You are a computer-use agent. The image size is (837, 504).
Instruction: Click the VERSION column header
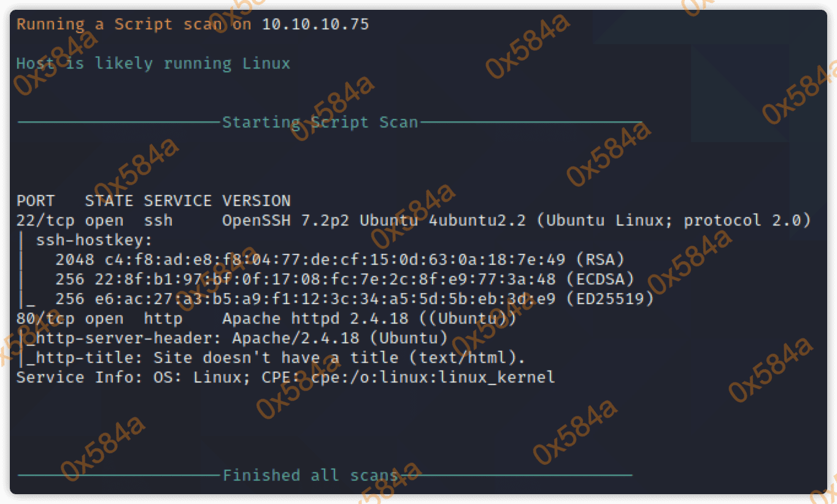point(256,201)
